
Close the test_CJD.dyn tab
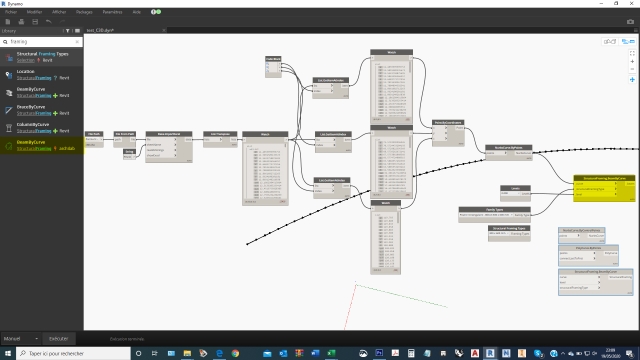pos(164,30)
